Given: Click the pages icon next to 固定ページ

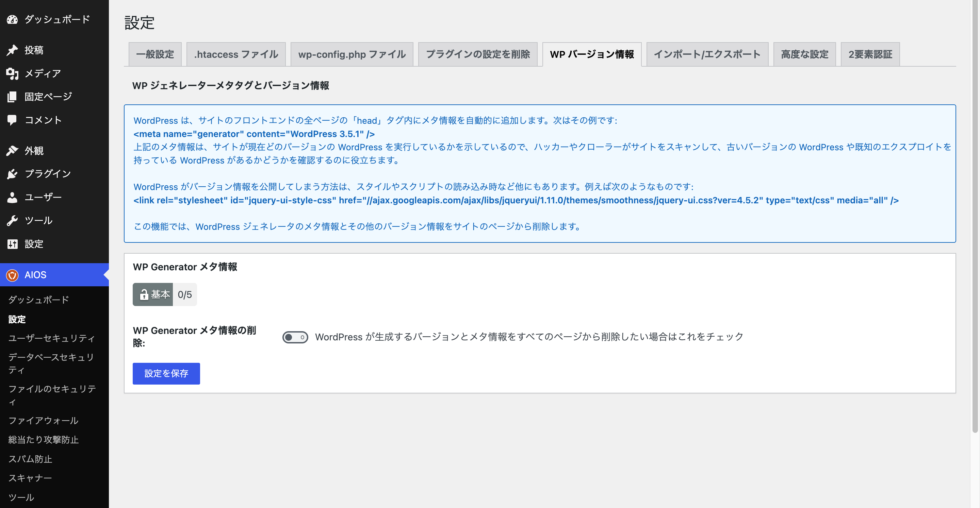Looking at the screenshot, I should [x=12, y=97].
